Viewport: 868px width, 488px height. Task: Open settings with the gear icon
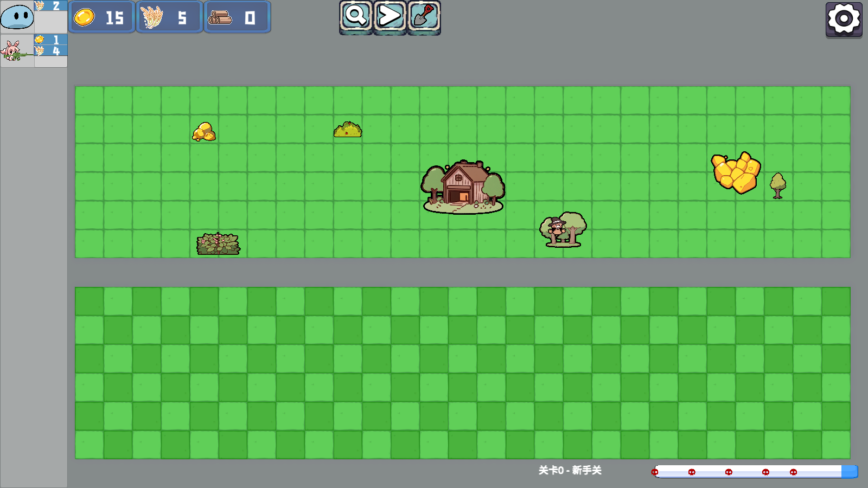pyautogui.click(x=844, y=19)
